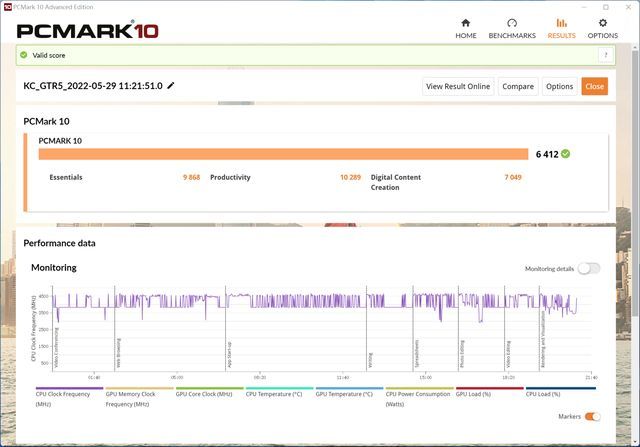This screenshot has width=640, height=447.
Task: Click the orange Close button
Action: click(594, 87)
